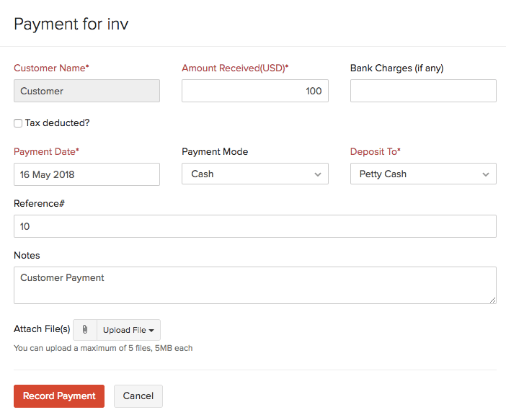
Task: Focus the Amount Received field
Action: point(255,91)
